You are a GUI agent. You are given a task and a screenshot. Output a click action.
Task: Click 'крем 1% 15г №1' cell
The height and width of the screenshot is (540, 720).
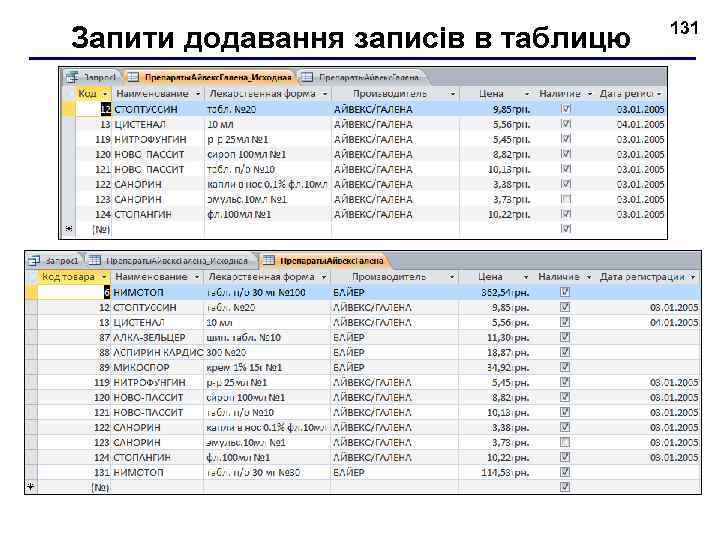pos(267,367)
